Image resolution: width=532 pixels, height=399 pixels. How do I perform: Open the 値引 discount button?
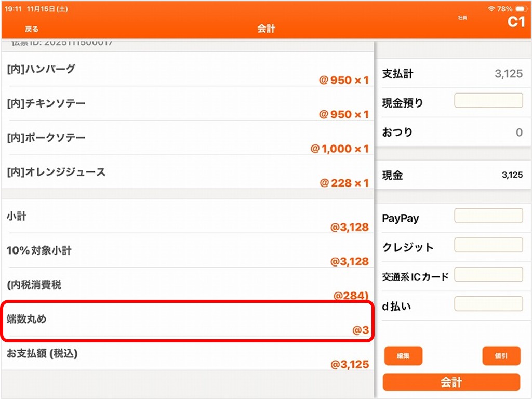click(501, 356)
